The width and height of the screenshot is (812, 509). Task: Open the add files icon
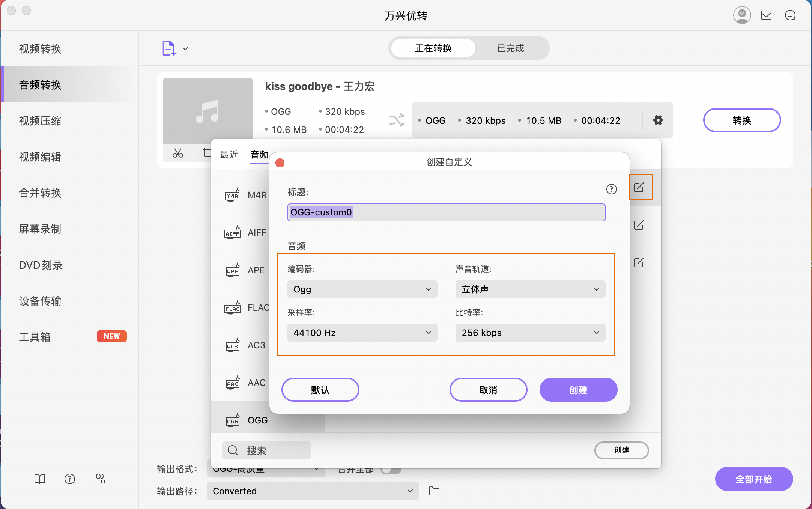[168, 48]
